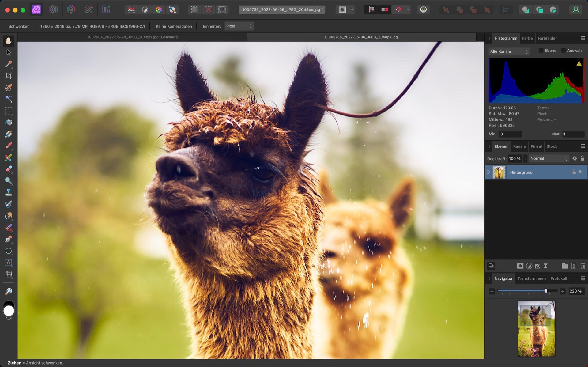Click the Histogramm tab
This screenshot has height=367, width=588.
[x=506, y=38]
